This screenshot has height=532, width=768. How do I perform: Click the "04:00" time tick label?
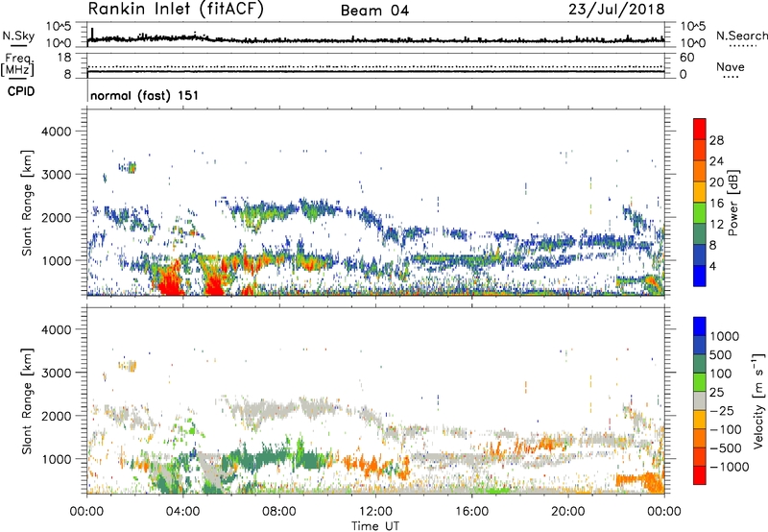pyautogui.click(x=183, y=512)
